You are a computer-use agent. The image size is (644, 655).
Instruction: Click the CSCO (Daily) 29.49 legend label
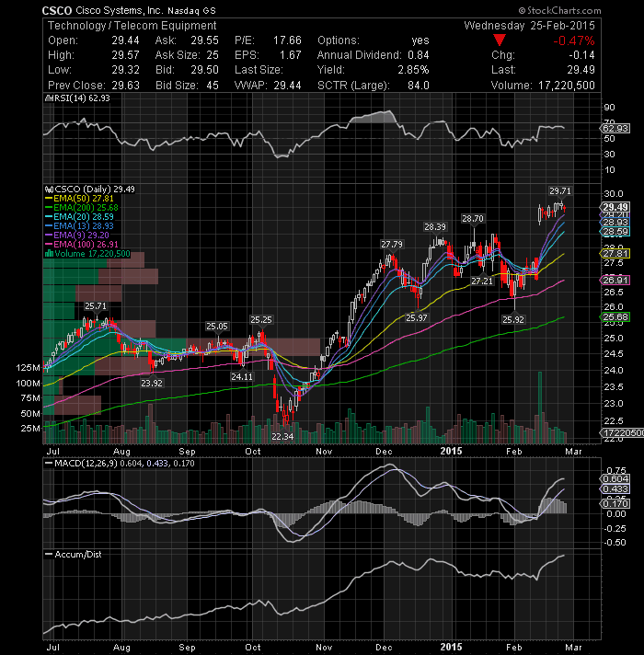90,190
